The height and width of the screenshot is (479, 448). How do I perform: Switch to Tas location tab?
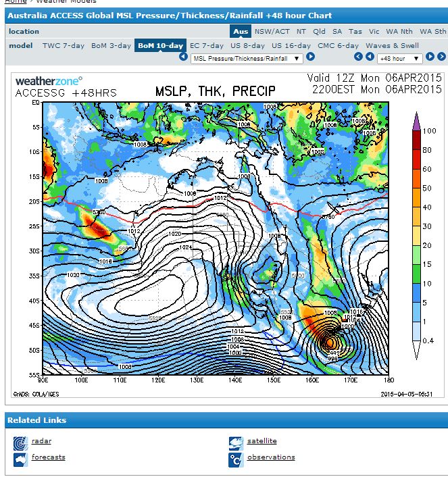(x=355, y=31)
